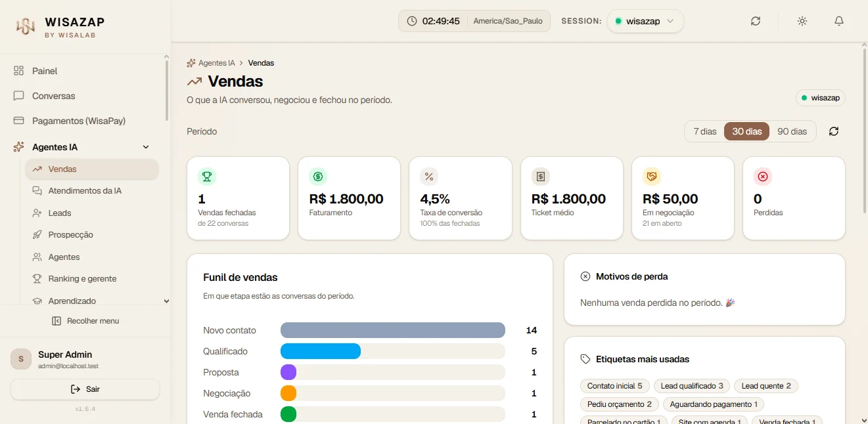The image size is (868, 424).
Task: Click the tag icon beside Etiquetas mais usadas
Action: coord(585,359)
